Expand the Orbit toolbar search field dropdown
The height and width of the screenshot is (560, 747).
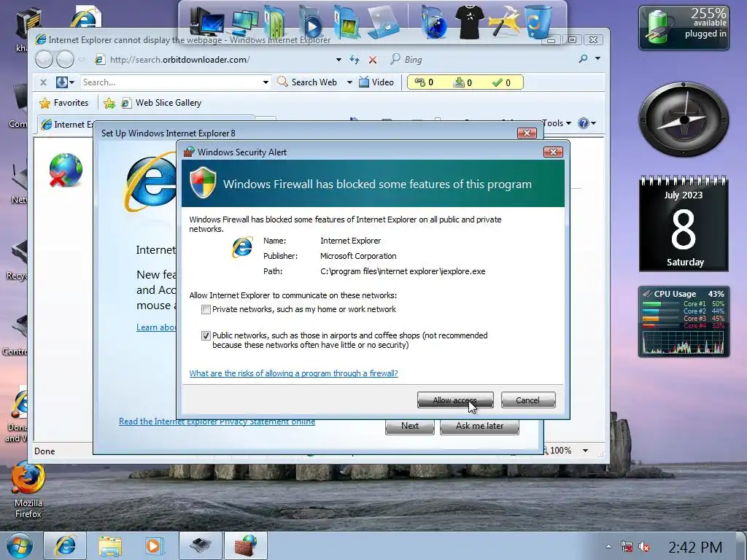click(x=266, y=82)
